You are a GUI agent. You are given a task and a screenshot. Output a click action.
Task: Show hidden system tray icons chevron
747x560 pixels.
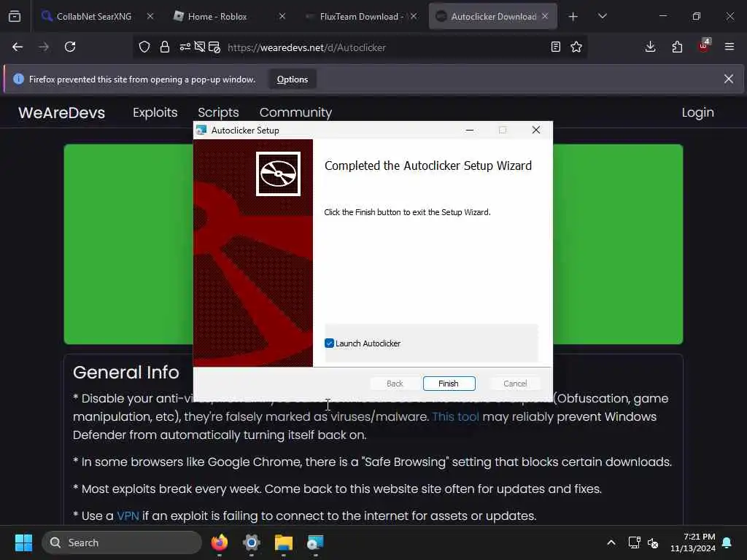point(611,542)
